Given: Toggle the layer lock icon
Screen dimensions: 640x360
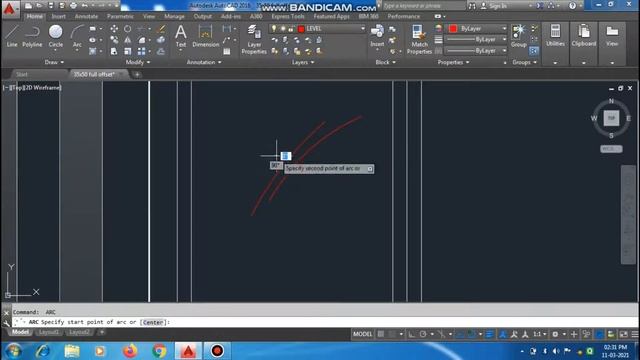Looking at the screenshot, I should click(291, 29).
